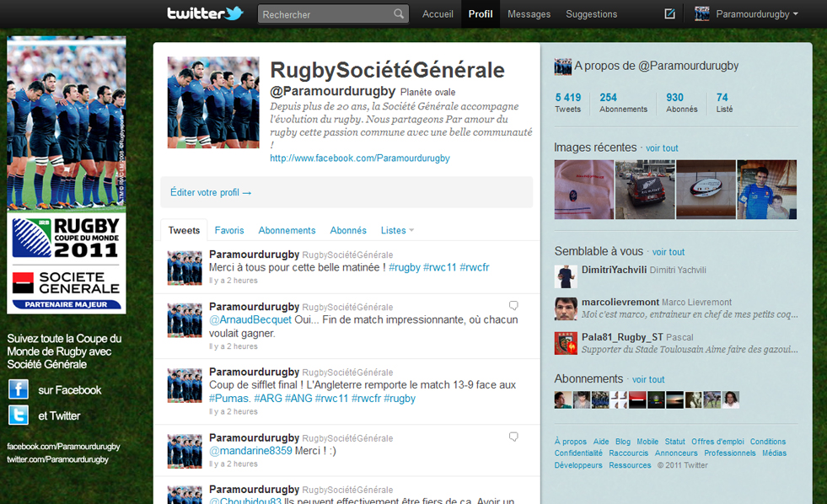The image size is (827, 504).
Task: Click 'Il y a 2 heures' on first tweet
Action: [234, 281]
